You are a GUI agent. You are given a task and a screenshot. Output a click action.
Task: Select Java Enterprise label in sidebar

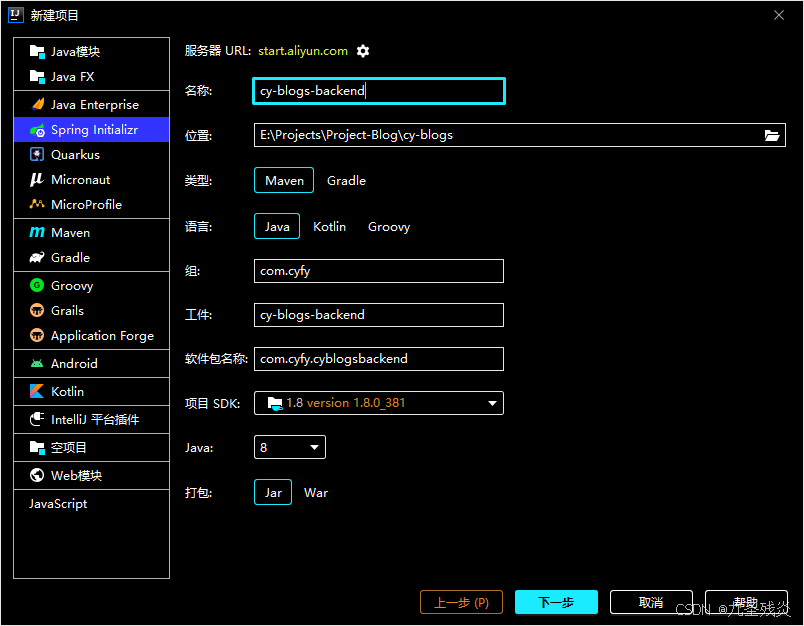pyautogui.click(x=95, y=105)
